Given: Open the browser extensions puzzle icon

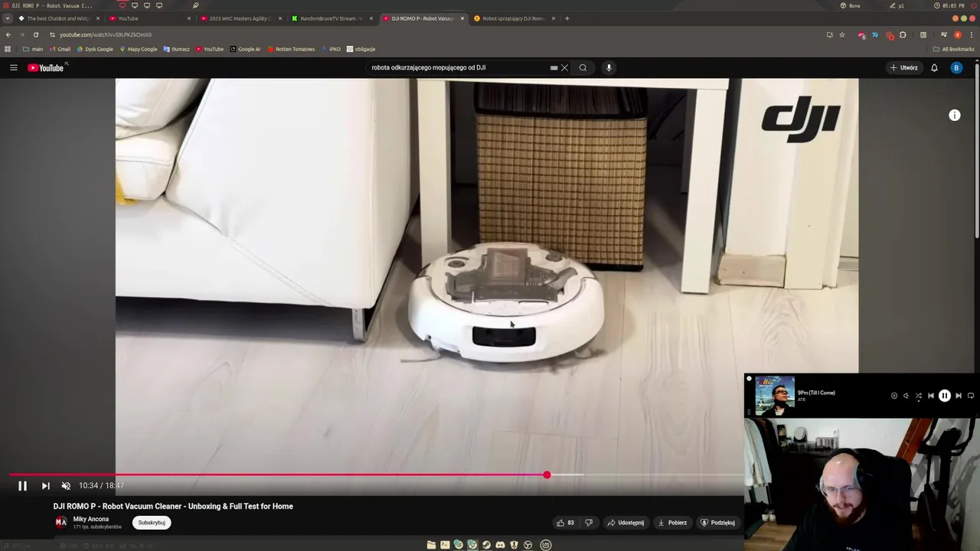Looking at the screenshot, I should click(903, 34).
